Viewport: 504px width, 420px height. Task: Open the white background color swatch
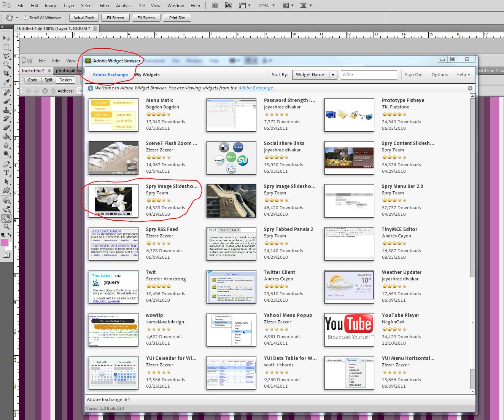tap(10, 246)
